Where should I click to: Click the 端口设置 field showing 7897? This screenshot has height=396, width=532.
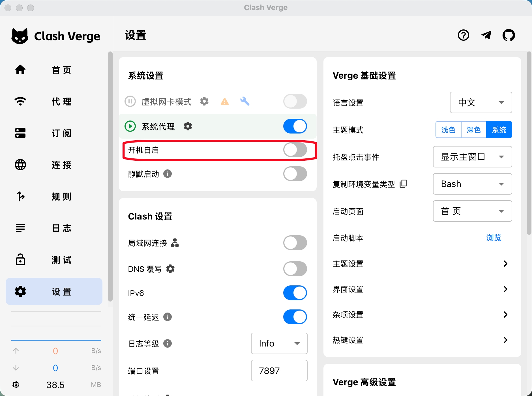tap(279, 371)
